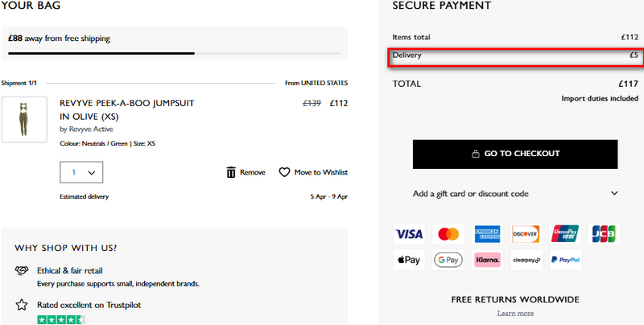Click the Apple Pay icon
644x325 pixels.
409,260
